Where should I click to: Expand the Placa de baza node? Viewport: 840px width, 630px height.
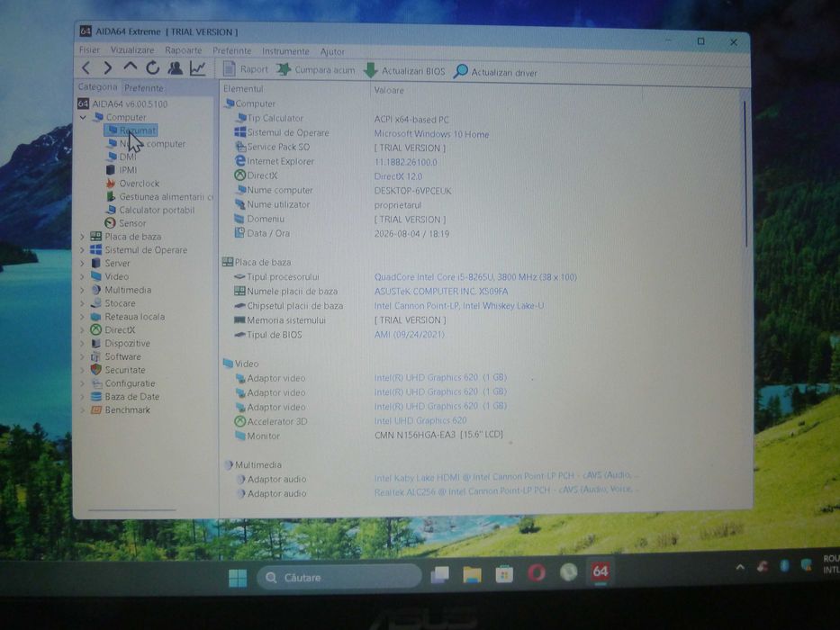(x=83, y=236)
